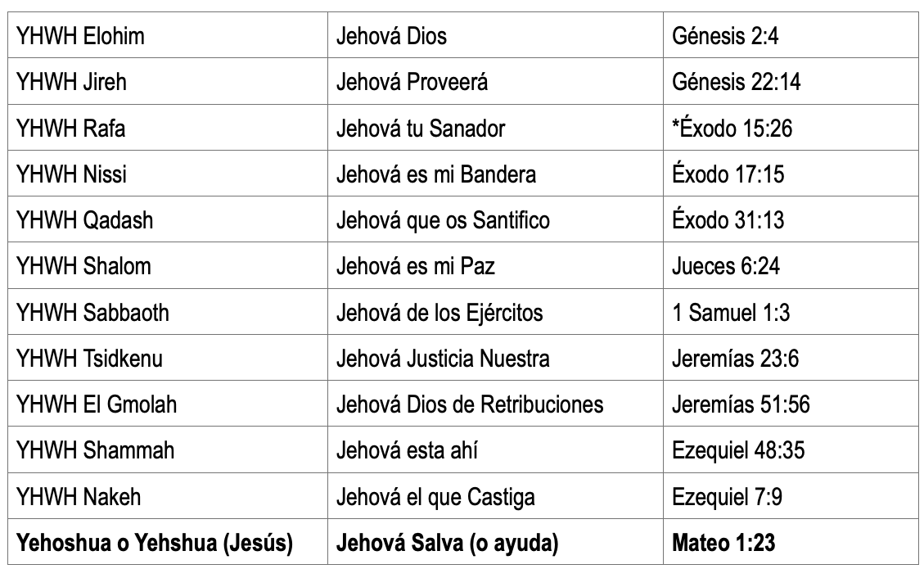Select the YHWH El Gmolah cell

click(x=167, y=404)
